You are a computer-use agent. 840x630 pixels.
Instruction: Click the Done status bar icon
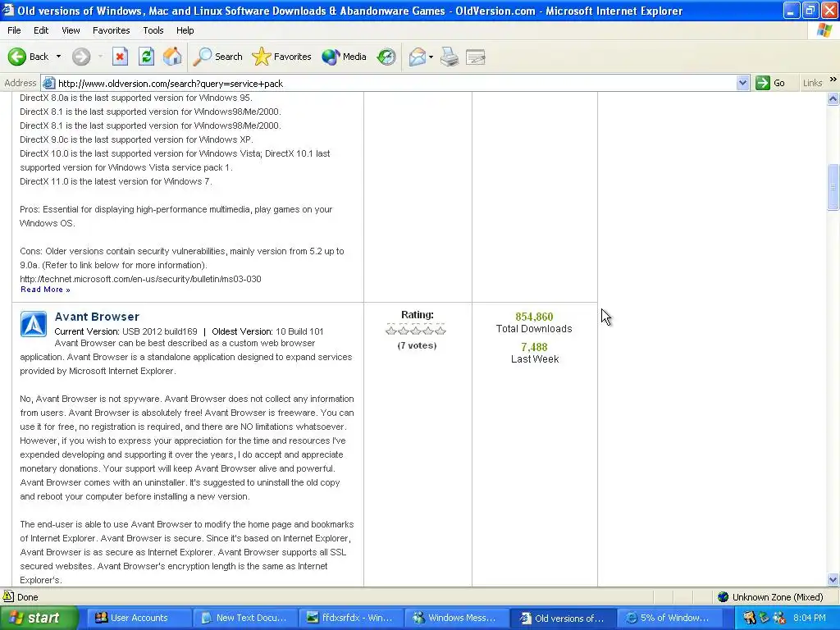coord(8,596)
